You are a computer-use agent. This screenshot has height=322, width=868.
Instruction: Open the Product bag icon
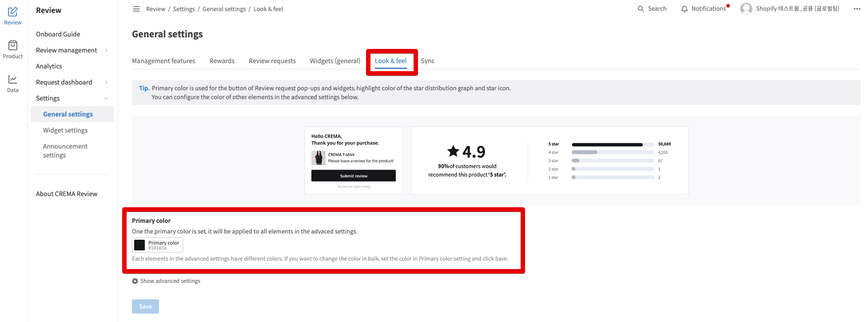click(13, 46)
